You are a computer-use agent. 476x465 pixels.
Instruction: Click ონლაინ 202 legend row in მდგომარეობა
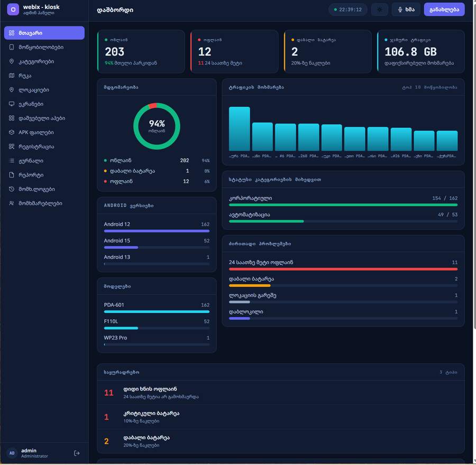[157, 160]
